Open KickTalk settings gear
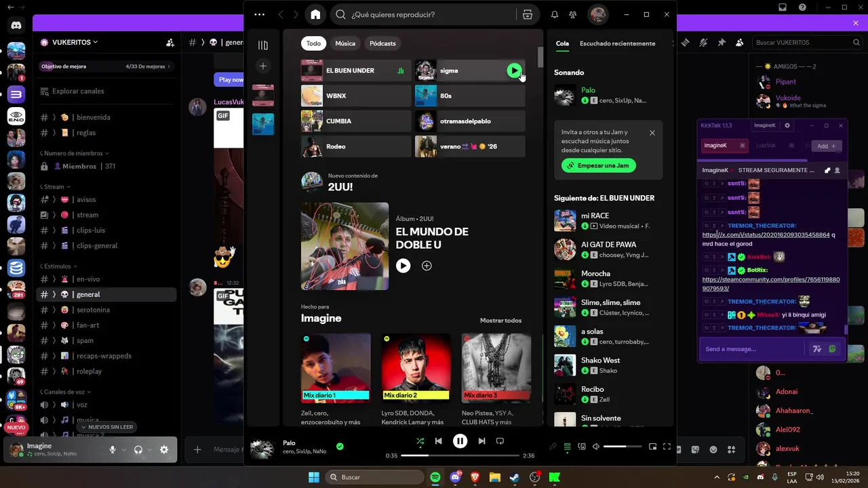This screenshot has height=488, width=868. pyautogui.click(x=787, y=125)
